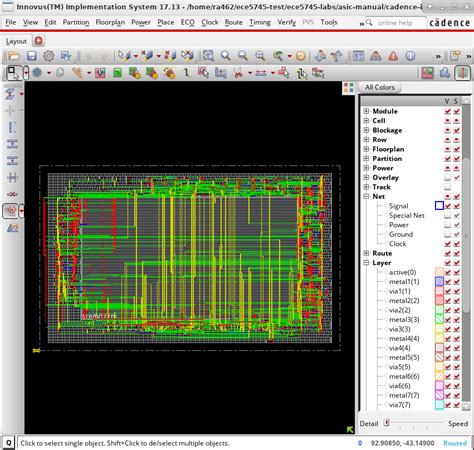Click the Routed status text
The width and height of the screenshot is (474, 450).
click(x=455, y=443)
